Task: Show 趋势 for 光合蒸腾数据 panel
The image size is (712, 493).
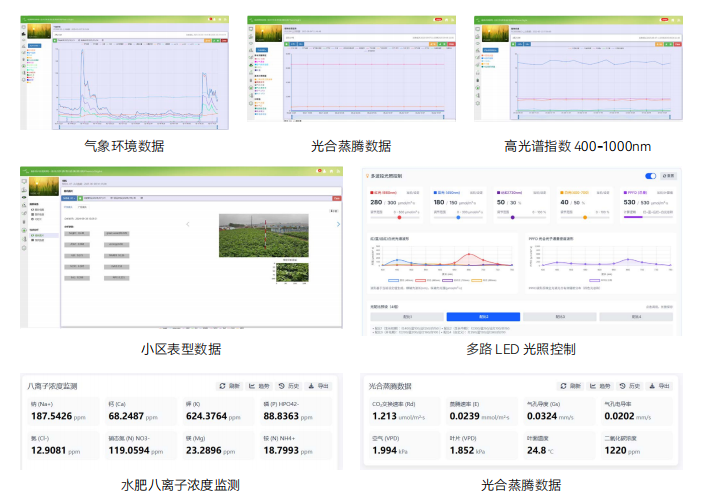Action: click(x=602, y=386)
